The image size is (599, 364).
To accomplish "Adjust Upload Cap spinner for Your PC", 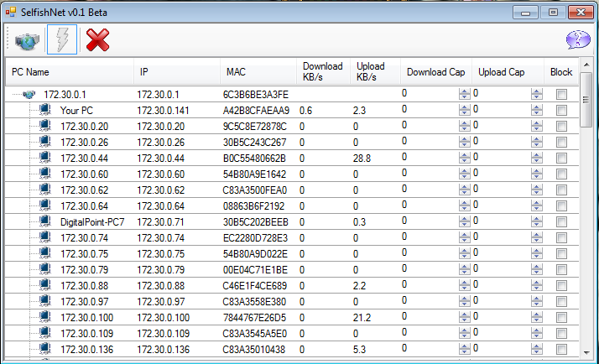I will pyautogui.click(x=536, y=110).
